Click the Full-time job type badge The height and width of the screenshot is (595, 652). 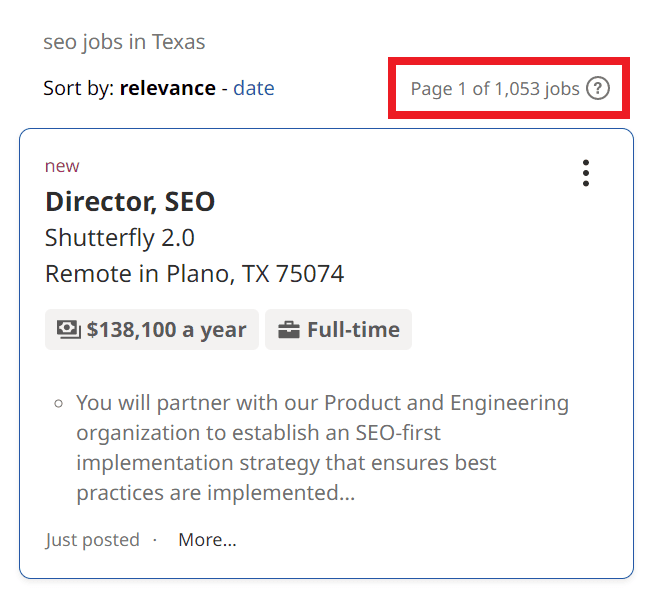[338, 330]
